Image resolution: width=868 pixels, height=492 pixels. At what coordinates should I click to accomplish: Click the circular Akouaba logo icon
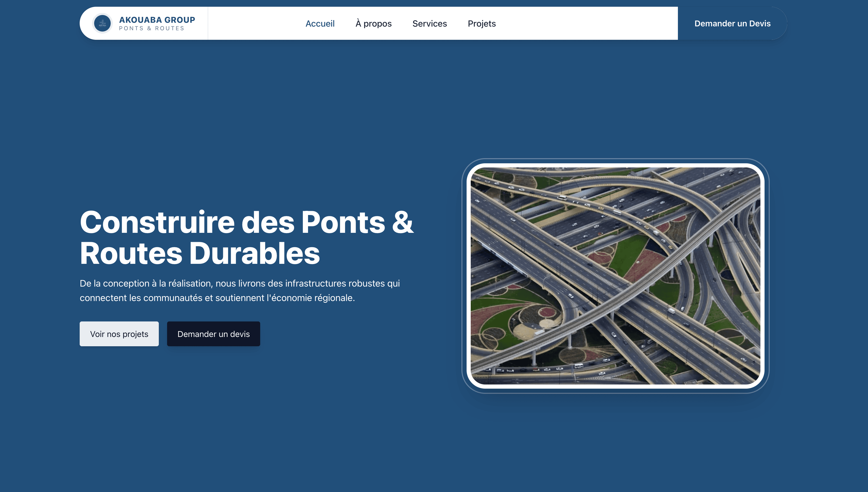(x=102, y=23)
